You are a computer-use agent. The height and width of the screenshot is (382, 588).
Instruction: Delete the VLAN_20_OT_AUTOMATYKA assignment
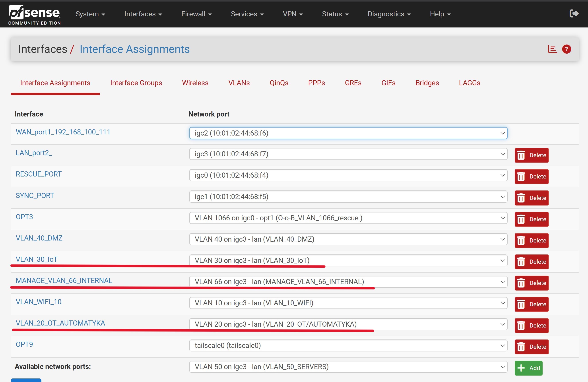click(x=532, y=325)
